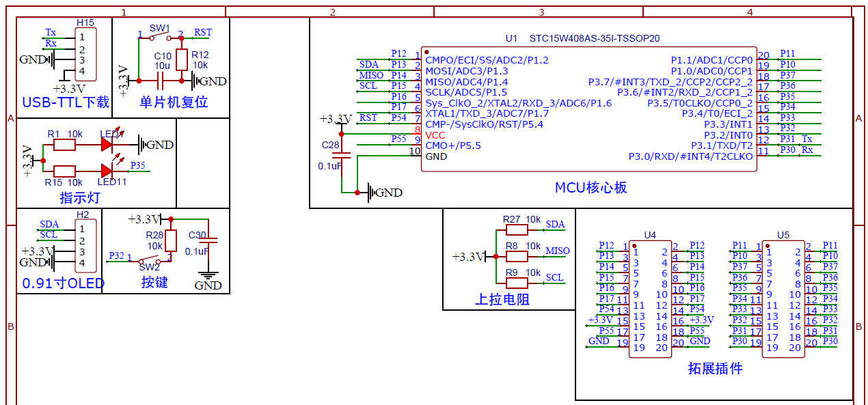Select the R12 resistor symbol
Image resolution: width=868 pixels, height=405 pixels.
click(x=182, y=60)
